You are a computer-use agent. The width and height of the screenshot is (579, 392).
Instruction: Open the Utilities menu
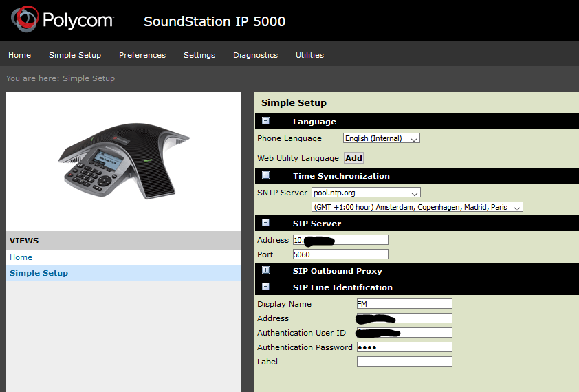pyautogui.click(x=310, y=55)
